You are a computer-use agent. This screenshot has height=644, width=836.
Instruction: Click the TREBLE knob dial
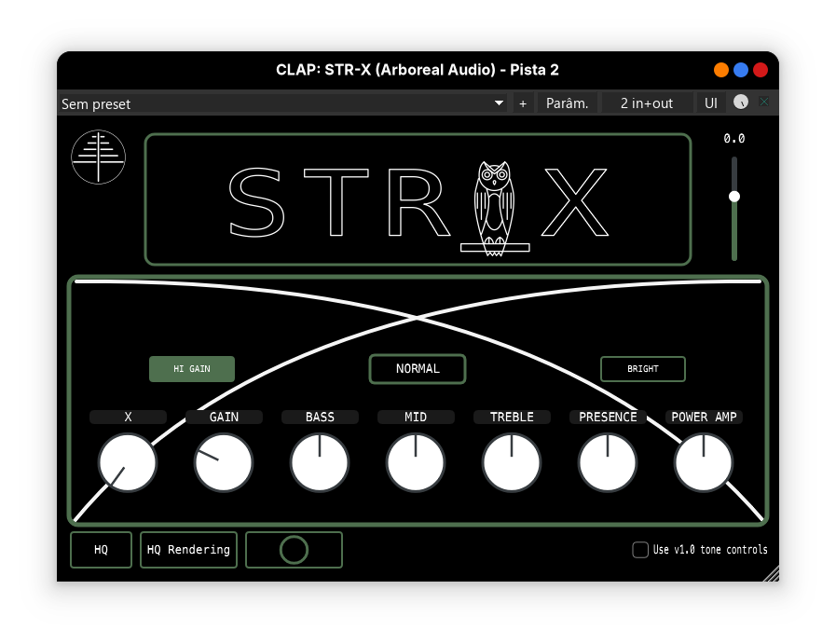pyautogui.click(x=512, y=463)
